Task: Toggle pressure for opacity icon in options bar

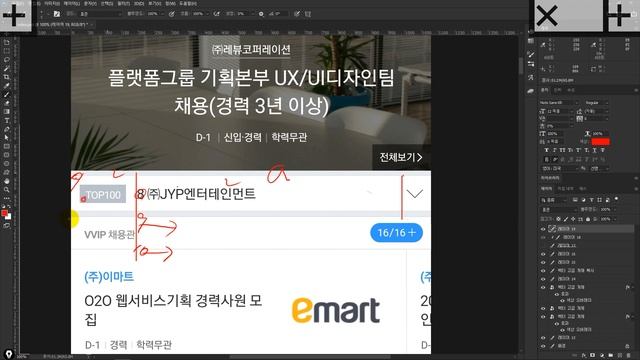Action: [172, 14]
